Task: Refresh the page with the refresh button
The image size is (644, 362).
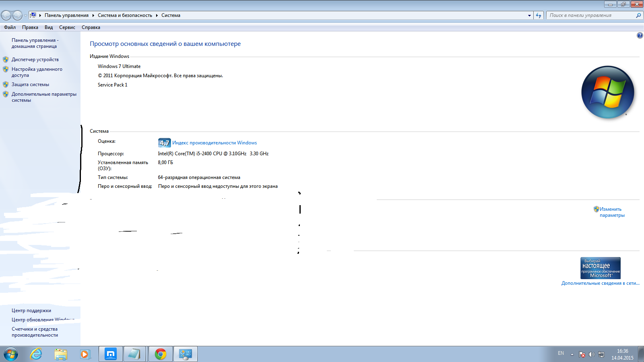Action: coord(539,15)
